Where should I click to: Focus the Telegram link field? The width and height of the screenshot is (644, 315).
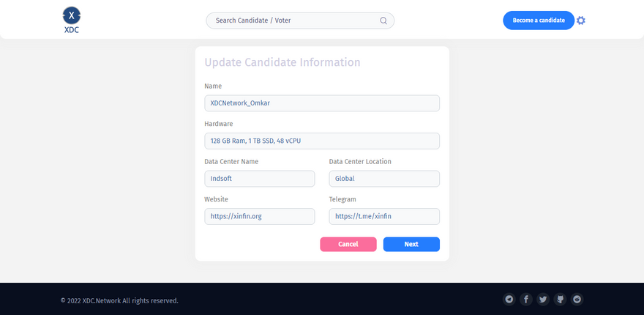[384, 216]
